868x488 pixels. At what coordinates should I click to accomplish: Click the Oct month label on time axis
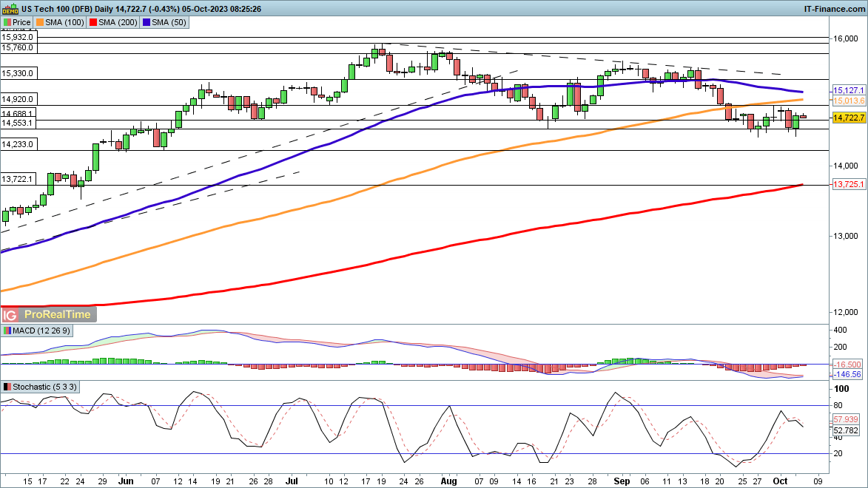(780, 481)
